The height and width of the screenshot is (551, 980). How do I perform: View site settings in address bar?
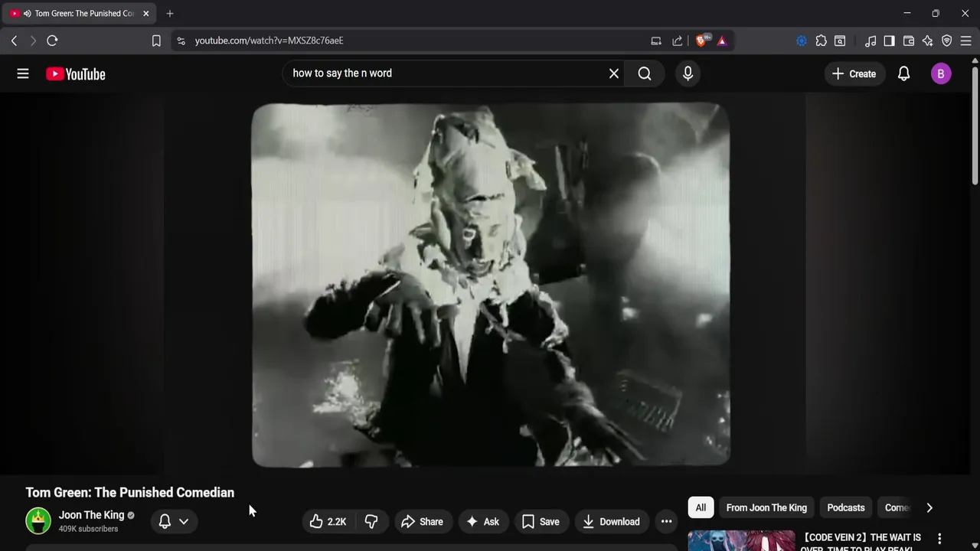click(181, 41)
